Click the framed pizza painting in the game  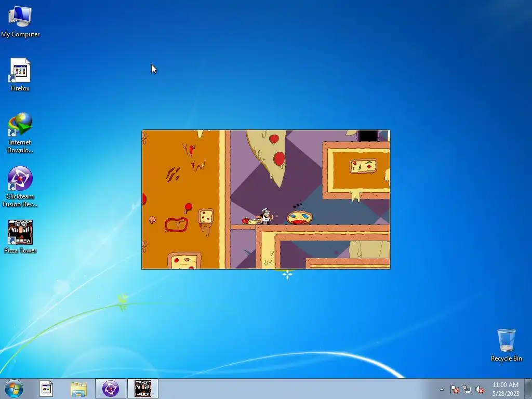(363, 166)
